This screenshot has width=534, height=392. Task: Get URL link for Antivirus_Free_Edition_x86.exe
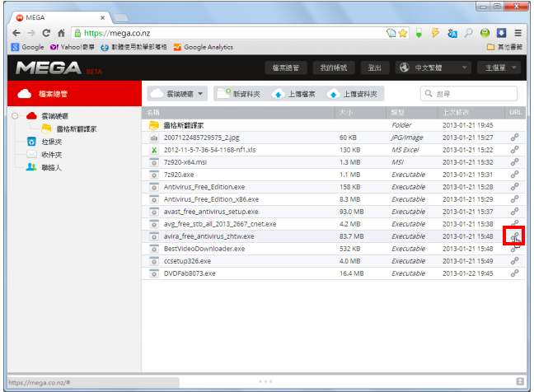(514, 199)
